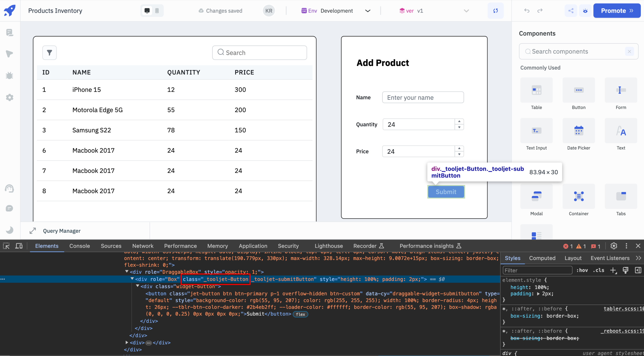Click the table filter funnel icon
Viewport: 644px width, 356px height.
coord(49,52)
